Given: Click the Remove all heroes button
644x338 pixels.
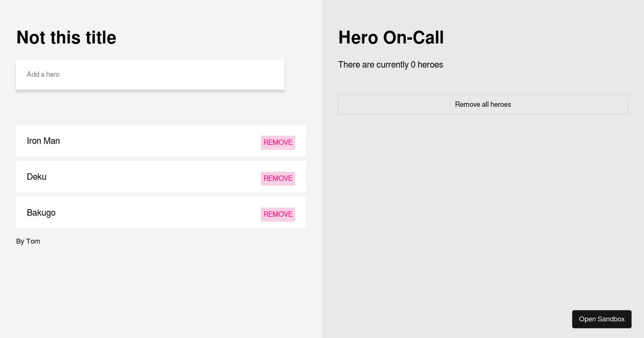Looking at the screenshot, I should click(483, 105).
